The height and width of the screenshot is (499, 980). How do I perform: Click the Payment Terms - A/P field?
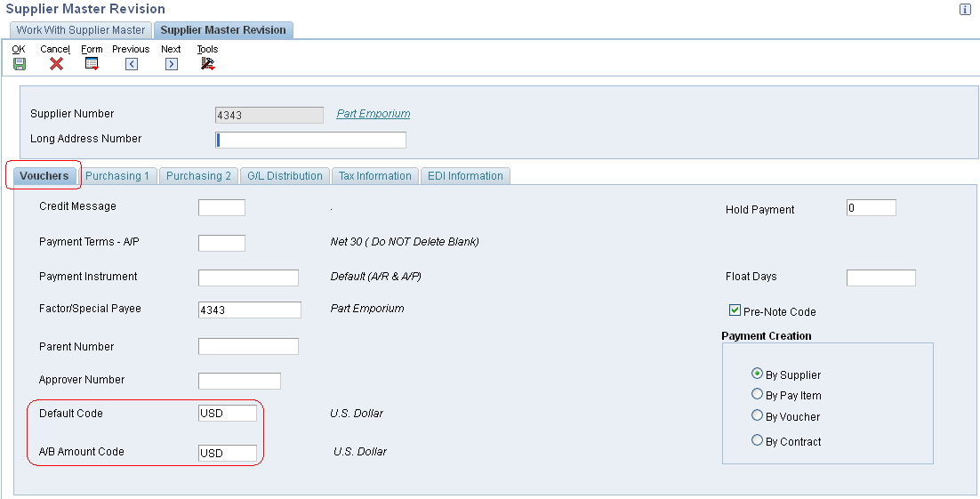pyautogui.click(x=221, y=243)
